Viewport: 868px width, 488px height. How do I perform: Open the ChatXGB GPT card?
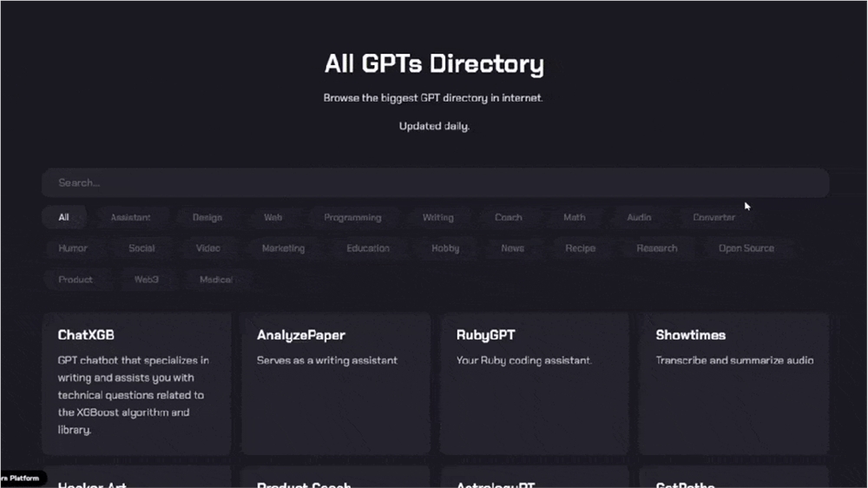136,384
